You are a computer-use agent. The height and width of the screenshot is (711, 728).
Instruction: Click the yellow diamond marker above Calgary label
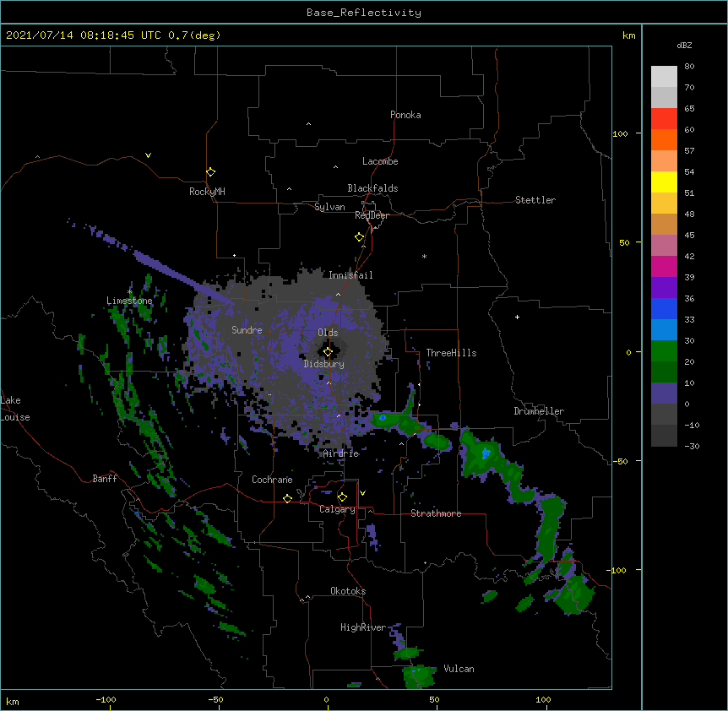coord(342,497)
